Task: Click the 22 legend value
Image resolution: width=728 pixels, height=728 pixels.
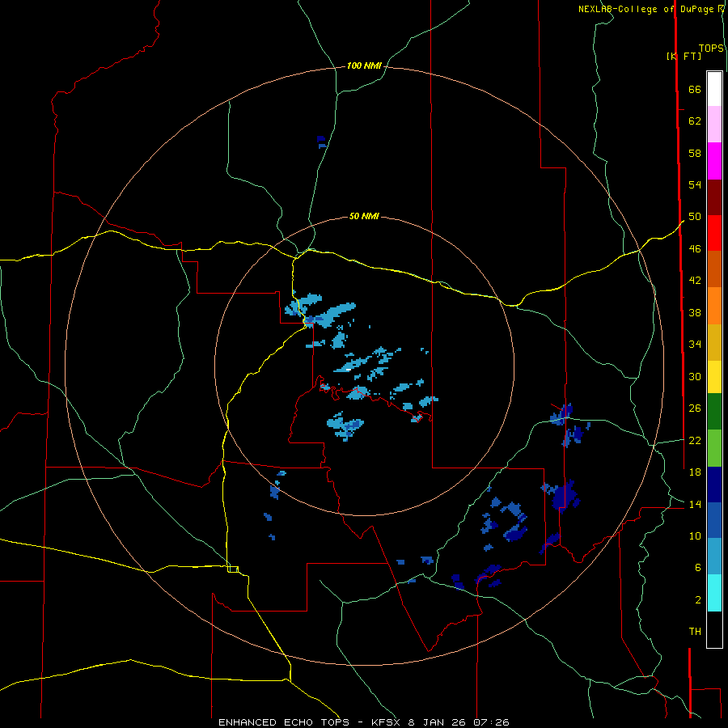Action: [695, 440]
